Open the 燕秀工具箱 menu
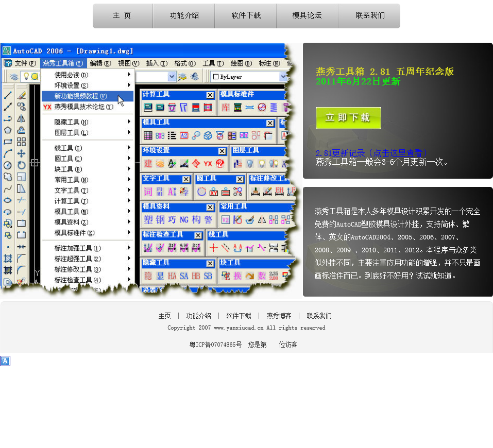493x448 pixels. [x=62, y=63]
